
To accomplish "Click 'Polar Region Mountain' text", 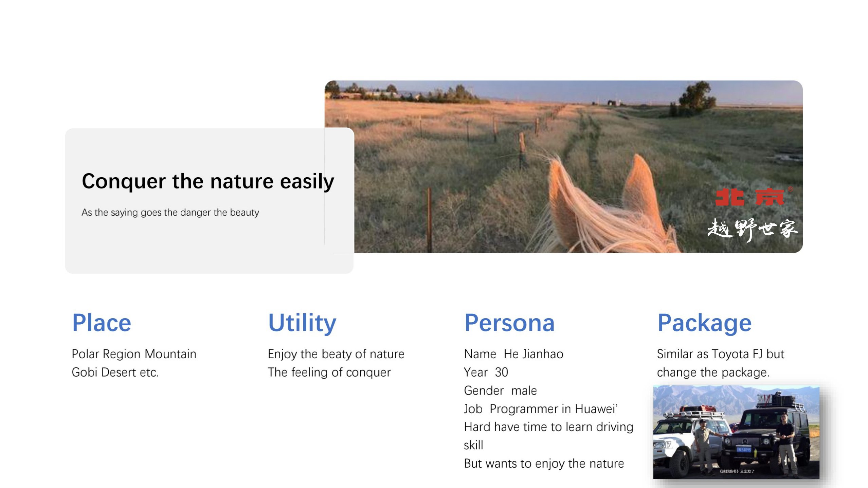I will coord(134,354).
